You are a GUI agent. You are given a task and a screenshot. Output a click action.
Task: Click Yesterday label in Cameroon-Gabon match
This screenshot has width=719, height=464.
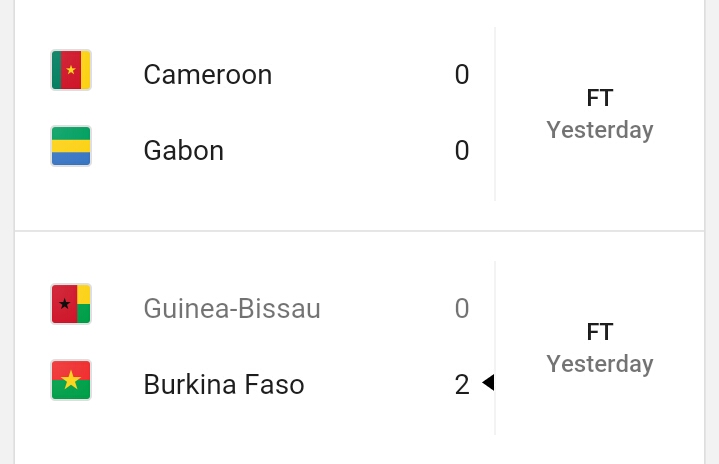click(600, 130)
